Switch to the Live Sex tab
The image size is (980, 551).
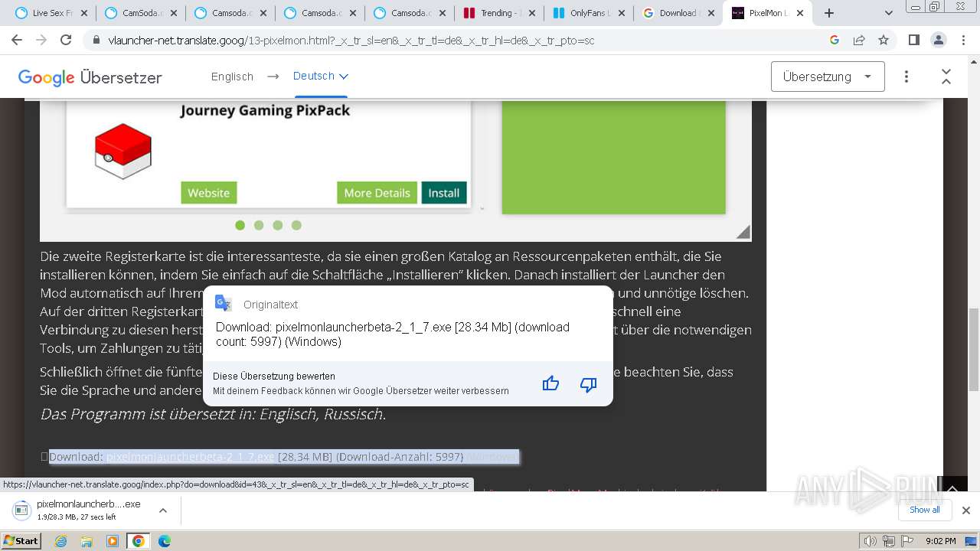click(x=52, y=13)
